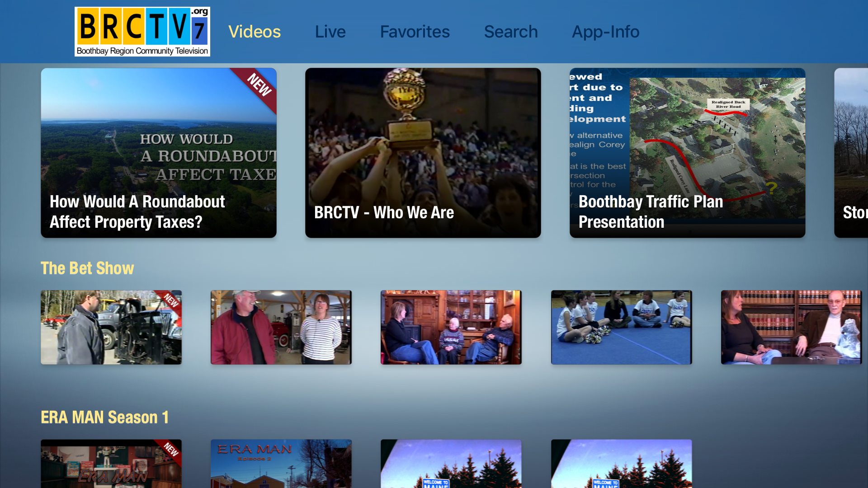Open the App-Info tab
The width and height of the screenshot is (868, 488).
(605, 32)
